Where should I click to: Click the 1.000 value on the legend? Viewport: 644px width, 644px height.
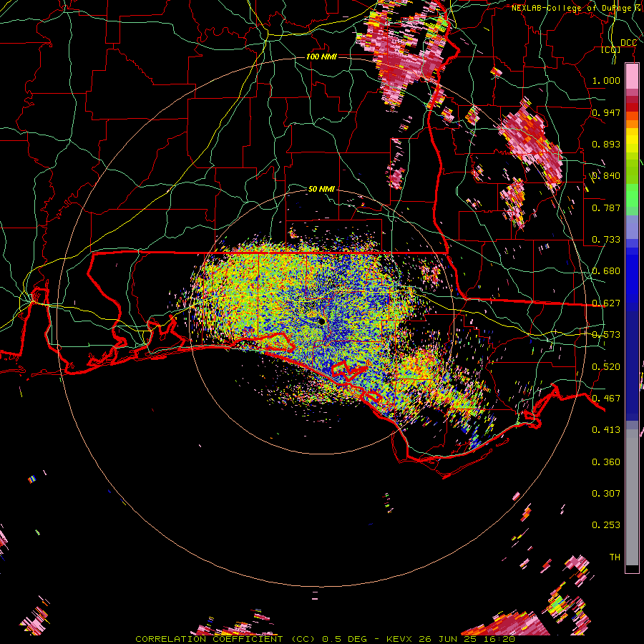point(606,80)
